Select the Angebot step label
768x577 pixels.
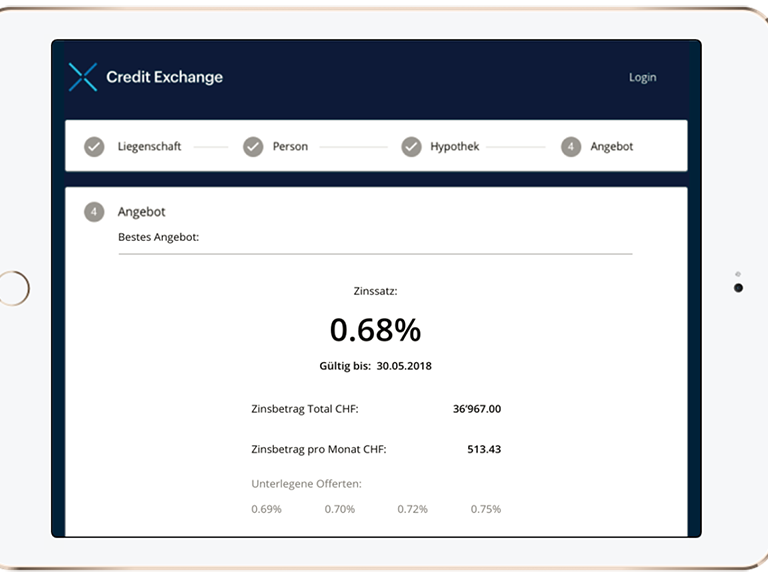(x=611, y=146)
